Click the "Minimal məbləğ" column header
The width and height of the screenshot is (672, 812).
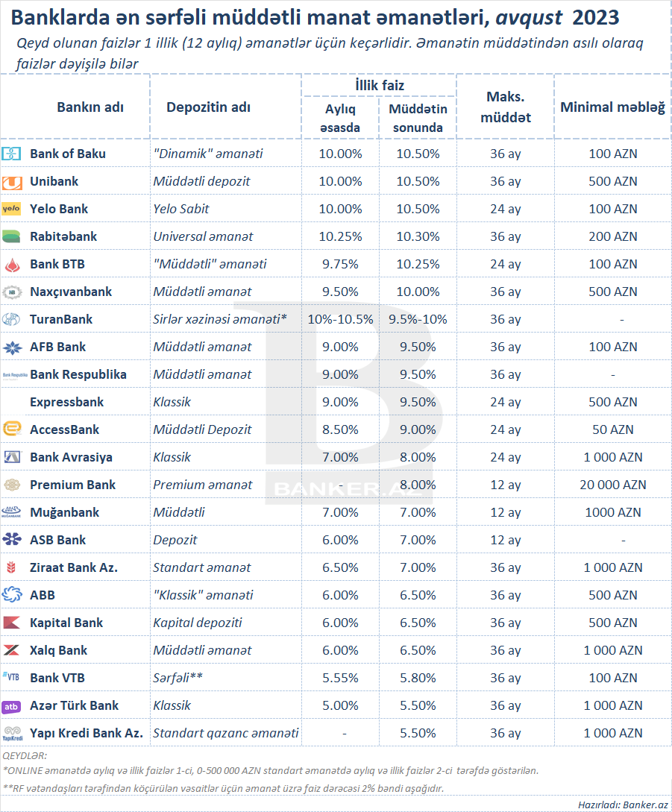point(612,107)
